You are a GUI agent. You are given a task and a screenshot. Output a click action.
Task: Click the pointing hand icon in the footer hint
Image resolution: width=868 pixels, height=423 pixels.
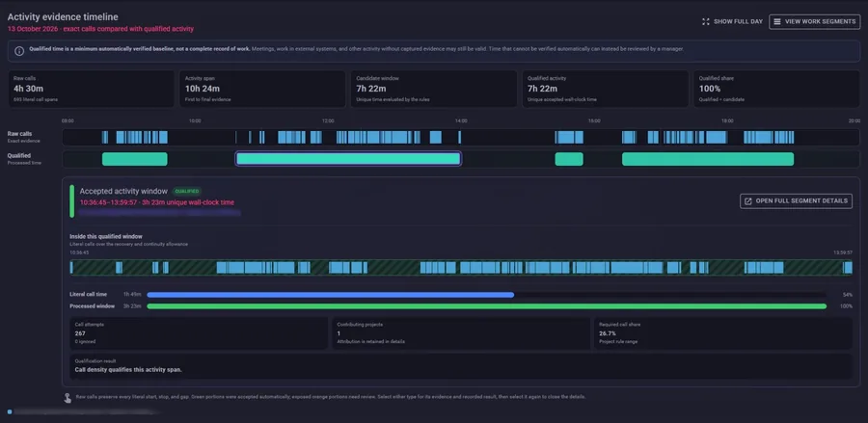[68, 398]
